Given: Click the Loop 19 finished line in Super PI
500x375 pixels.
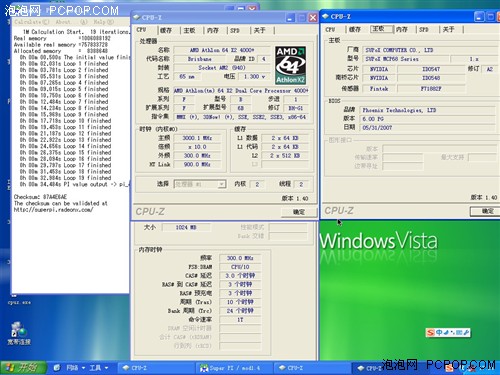Looking at the screenshot, I should (65, 178).
